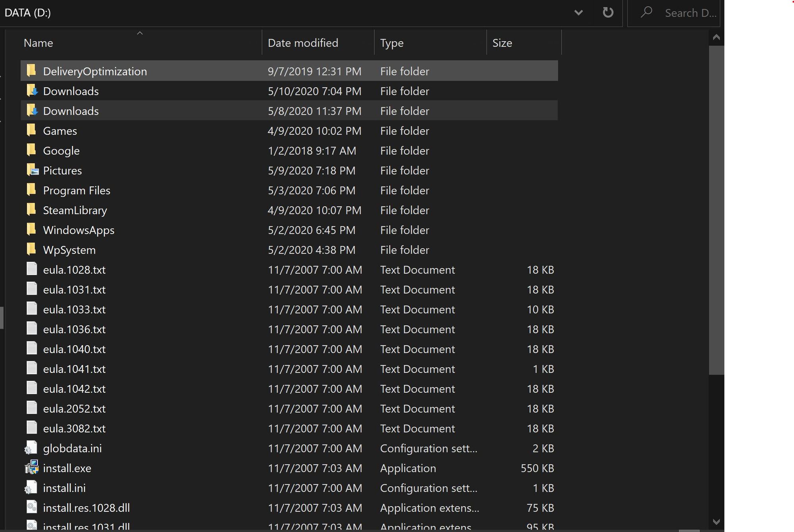The height and width of the screenshot is (532, 794).
Task: Click DATA (D:) path in address bar
Action: click(28, 13)
